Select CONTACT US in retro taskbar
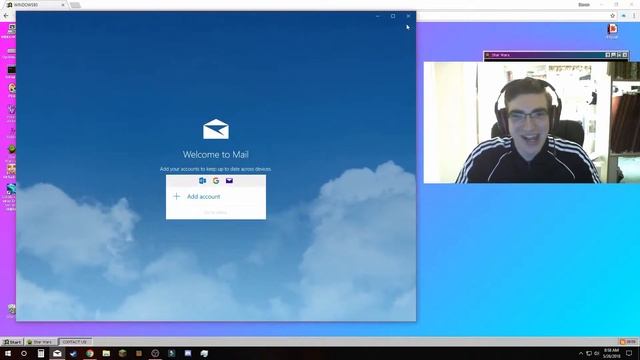Screen dimensions: 640x360 [x=75, y=342]
